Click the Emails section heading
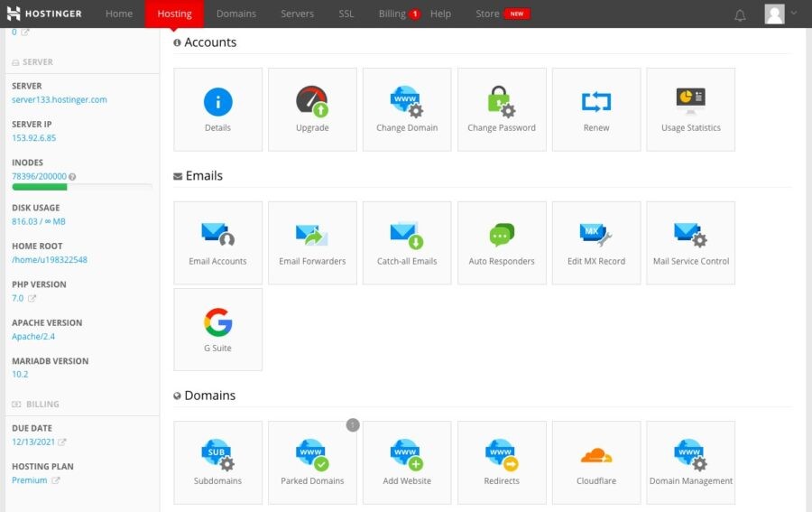 [x=198, y=176]
